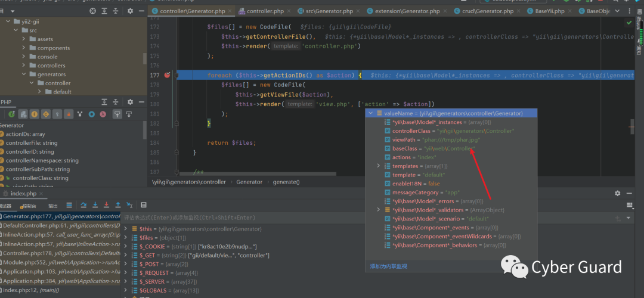Collapse the generators folder

[24, 74]
